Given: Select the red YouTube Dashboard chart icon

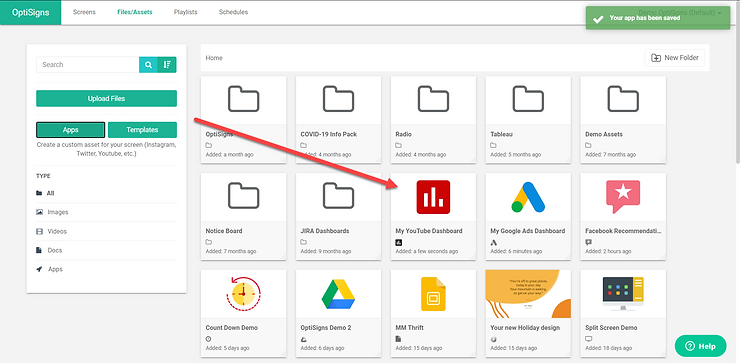Looking at the screenshot, I should pyautogui.click(x=433, y=197).
